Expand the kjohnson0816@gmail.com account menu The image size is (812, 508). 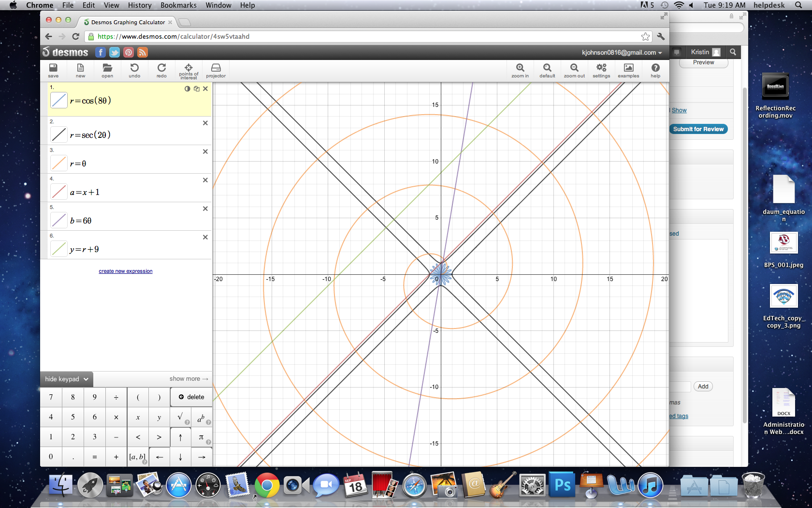(622, 52)
